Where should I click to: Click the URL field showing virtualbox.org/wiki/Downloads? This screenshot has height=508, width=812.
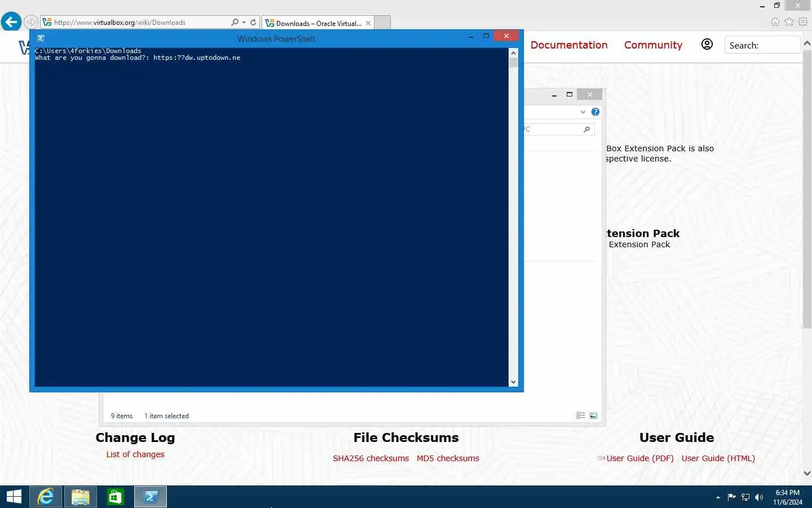[x=135, y=22]
